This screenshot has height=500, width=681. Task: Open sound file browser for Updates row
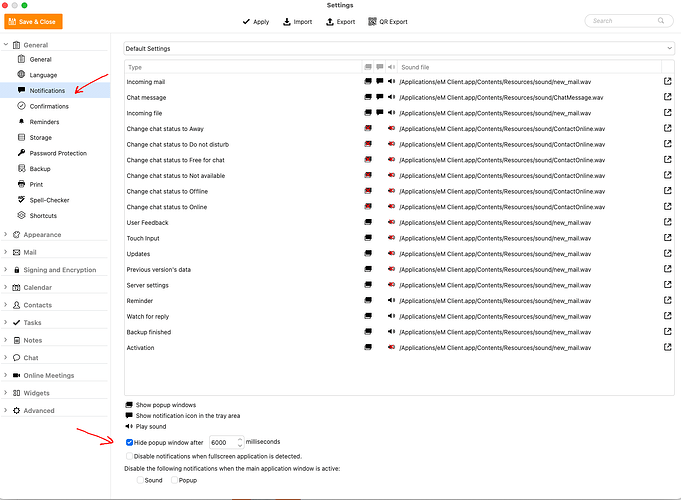(x=668, y=253)
